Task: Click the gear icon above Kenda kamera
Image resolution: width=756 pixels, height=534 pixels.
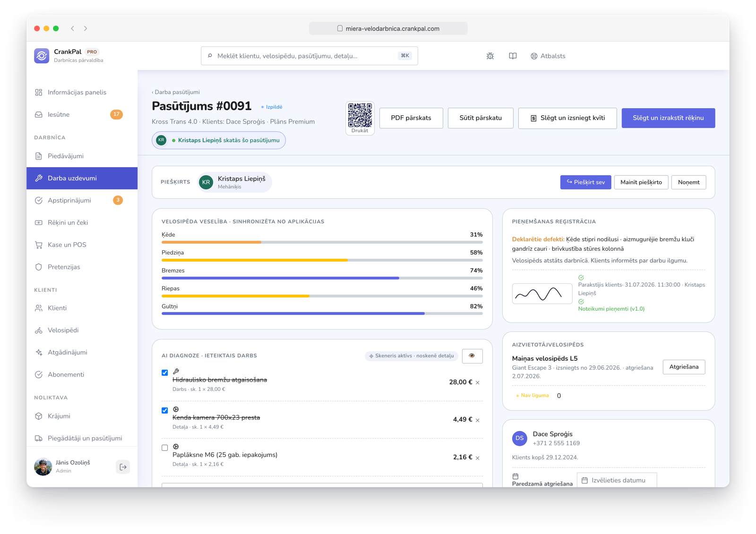Action: tap(176, 409)
